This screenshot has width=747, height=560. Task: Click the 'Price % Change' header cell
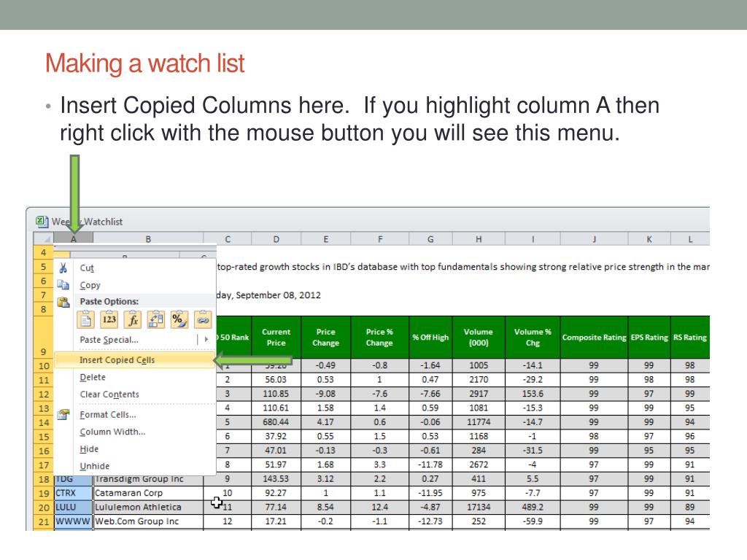tap(379, 337)
